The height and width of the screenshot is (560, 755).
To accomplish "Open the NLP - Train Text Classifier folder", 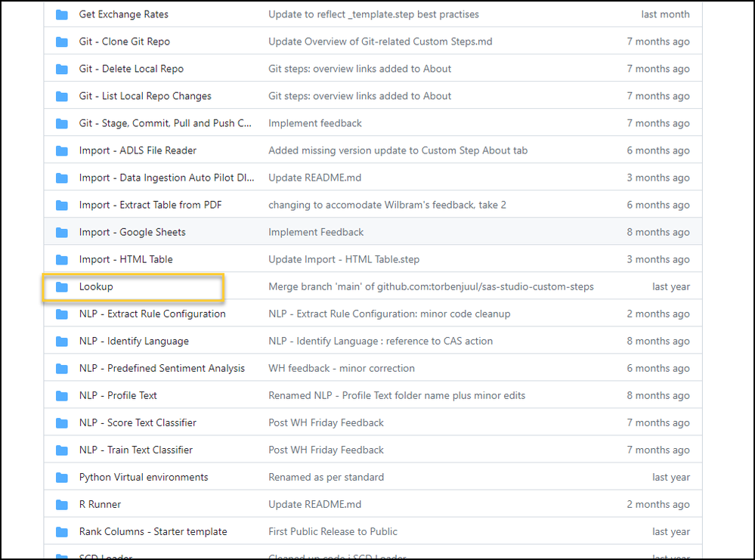I will 135,450.
